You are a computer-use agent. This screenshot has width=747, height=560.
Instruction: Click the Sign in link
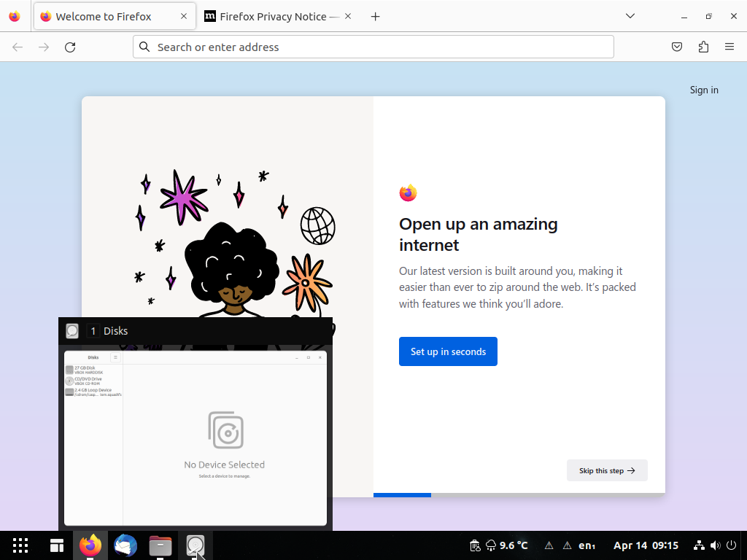point(704,90)
